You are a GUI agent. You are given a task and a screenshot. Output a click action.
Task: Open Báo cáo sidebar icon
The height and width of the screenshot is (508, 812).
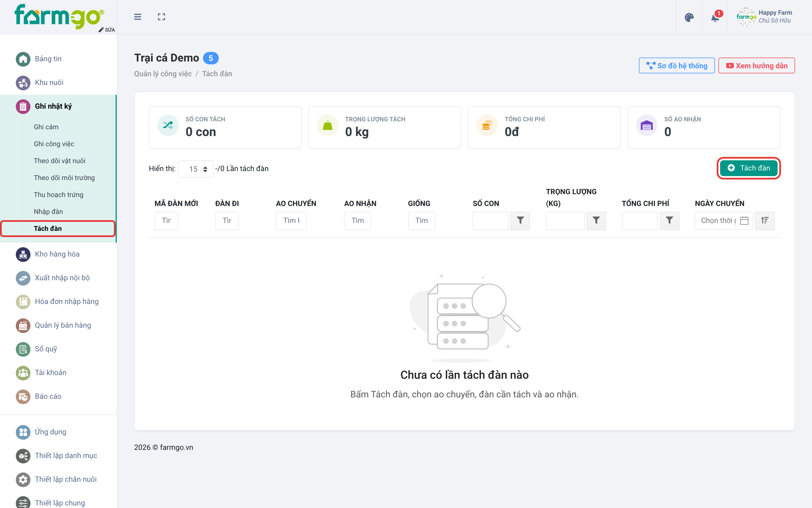(x=23, y=397)
